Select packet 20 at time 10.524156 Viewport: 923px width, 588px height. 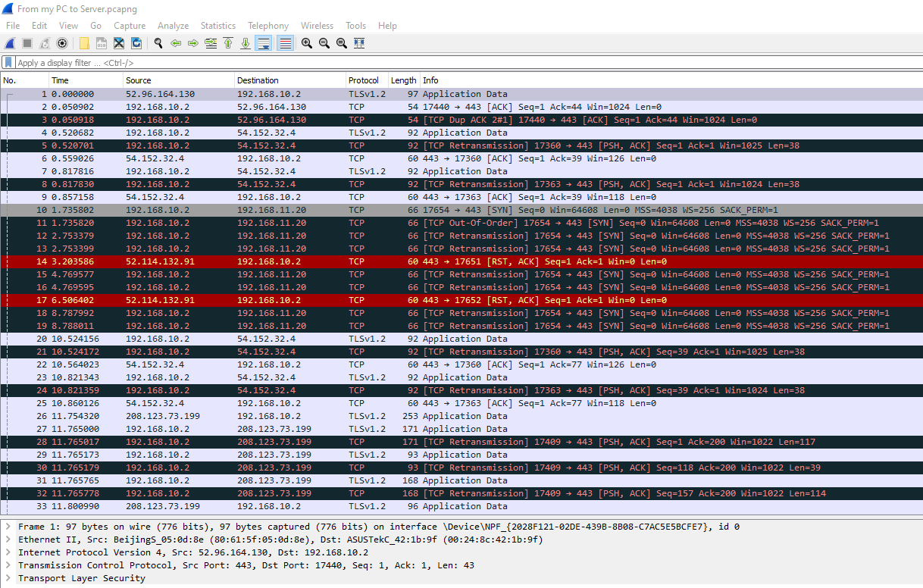(461, 339)
